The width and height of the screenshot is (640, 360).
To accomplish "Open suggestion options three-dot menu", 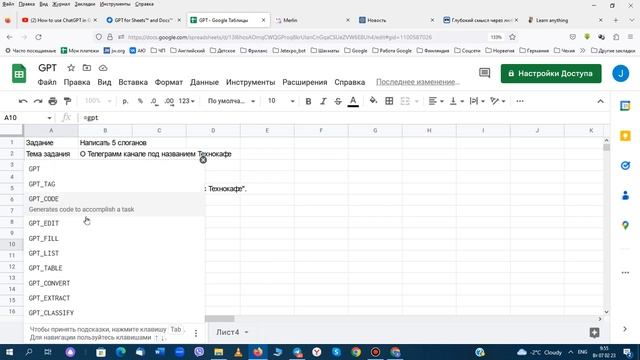I will pyautogui.click(x=196, y=333).
